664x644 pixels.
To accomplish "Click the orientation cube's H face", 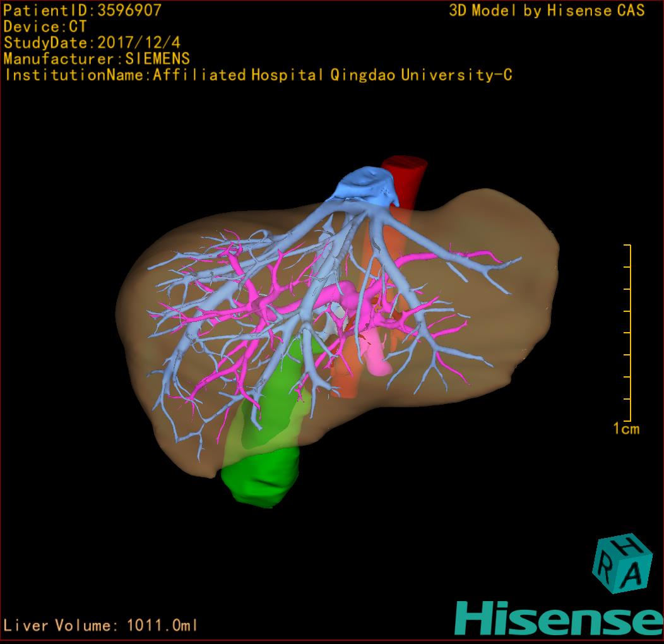I will [x=626, y=547].
